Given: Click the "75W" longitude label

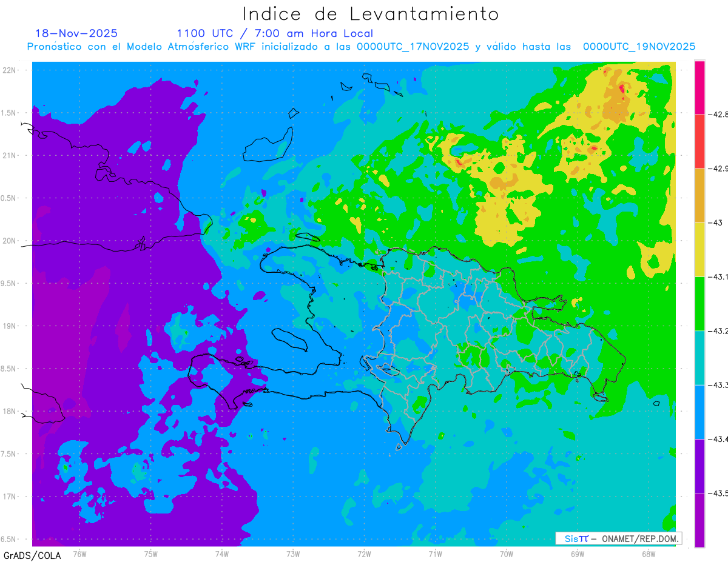Looking at the screenshot, I should pyautogui.click(x=150, y=554).
